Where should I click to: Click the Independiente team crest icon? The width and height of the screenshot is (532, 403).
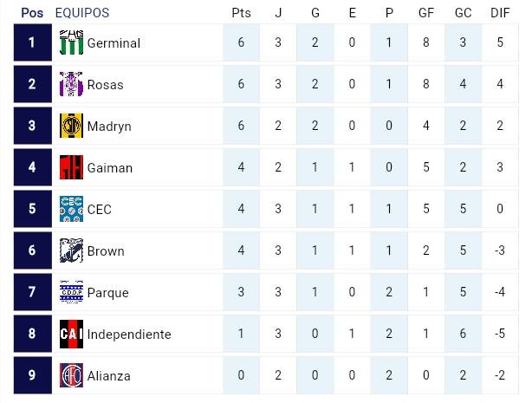(71, 335)
